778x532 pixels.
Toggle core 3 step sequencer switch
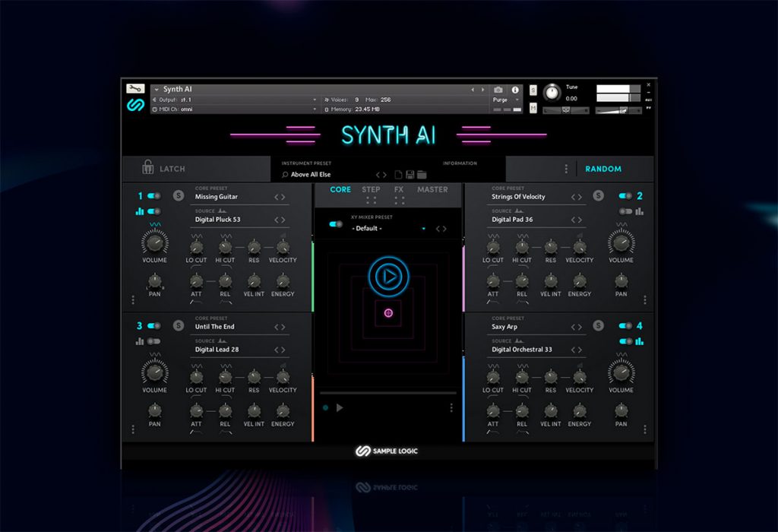153,341
